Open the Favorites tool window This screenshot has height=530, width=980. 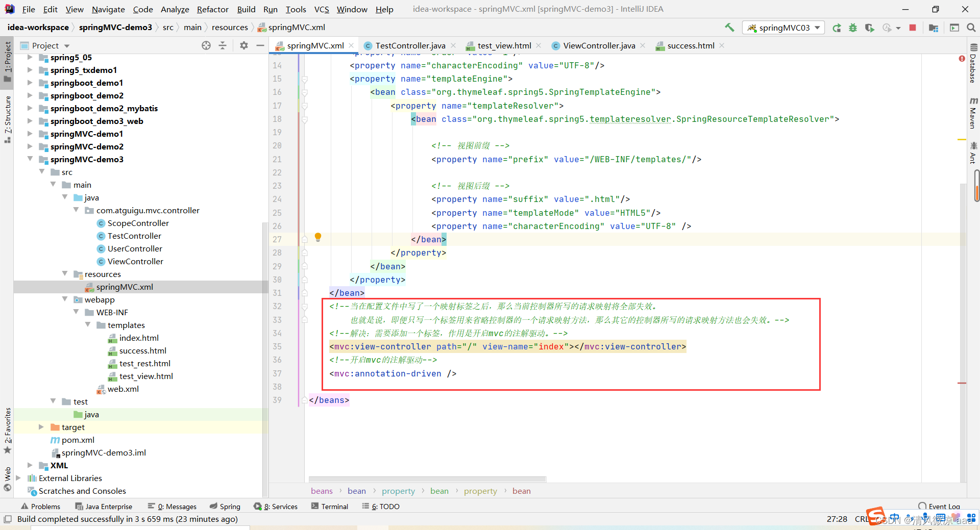click(x=7, y=431)
